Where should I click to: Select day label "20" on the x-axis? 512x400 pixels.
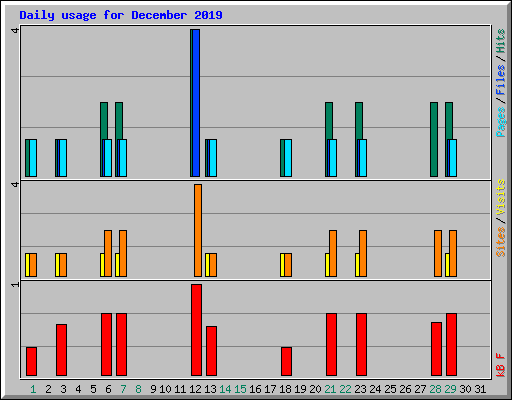tap(315, 389)
